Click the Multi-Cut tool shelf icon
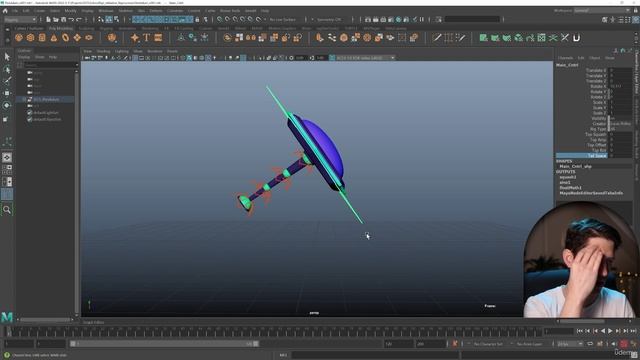640x360 pixels. pos(437,38)
